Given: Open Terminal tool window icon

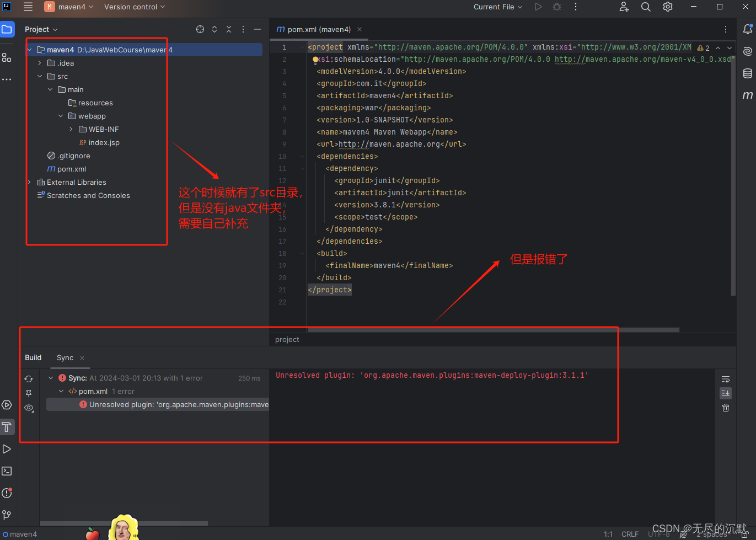Looking at the screenshot, I should coord(7,471).
